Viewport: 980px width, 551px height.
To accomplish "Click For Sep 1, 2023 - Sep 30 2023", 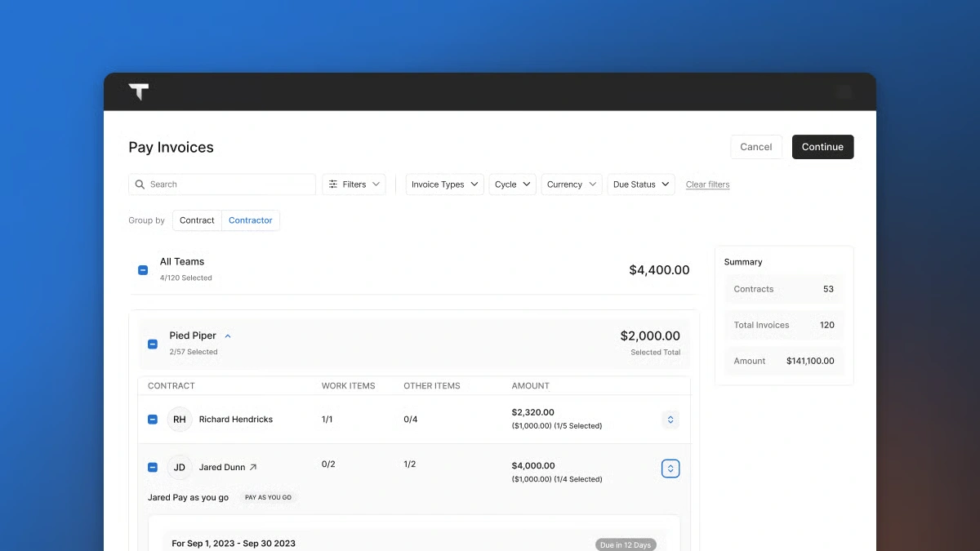I will click(x=234, y=544).
